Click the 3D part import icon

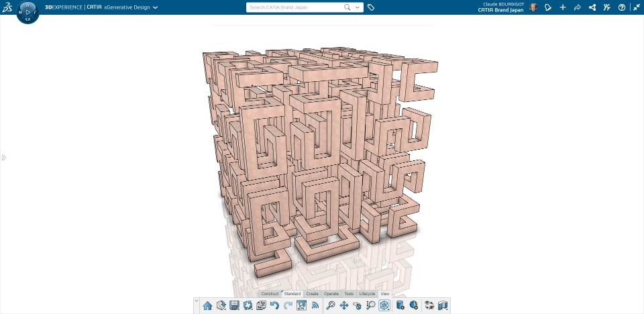pos(221,305)
